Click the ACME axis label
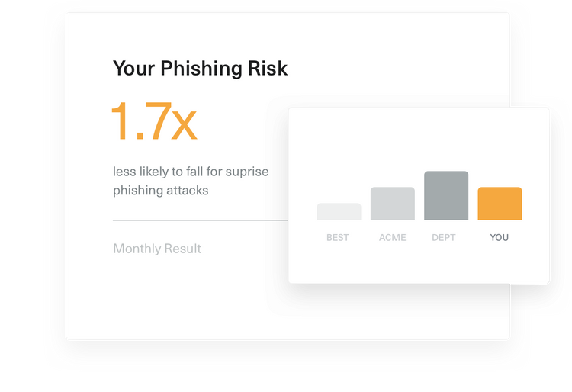Viewport: 572px width, 392px height. 393,238
